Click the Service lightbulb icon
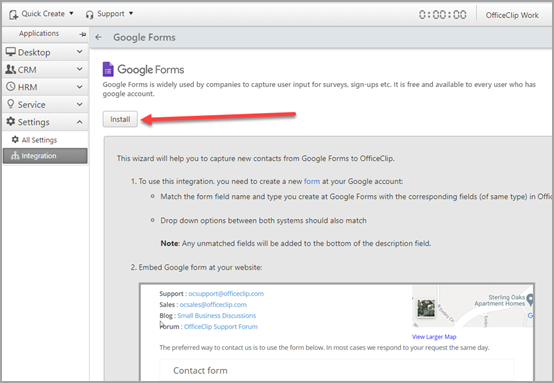 point(11,104)
